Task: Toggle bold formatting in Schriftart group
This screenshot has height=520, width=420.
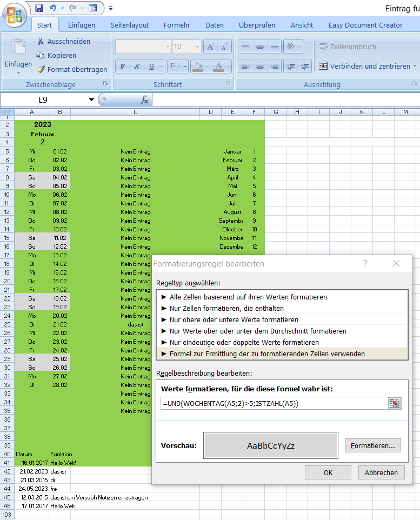Action: pyautogui.click(x=123, y=66)
